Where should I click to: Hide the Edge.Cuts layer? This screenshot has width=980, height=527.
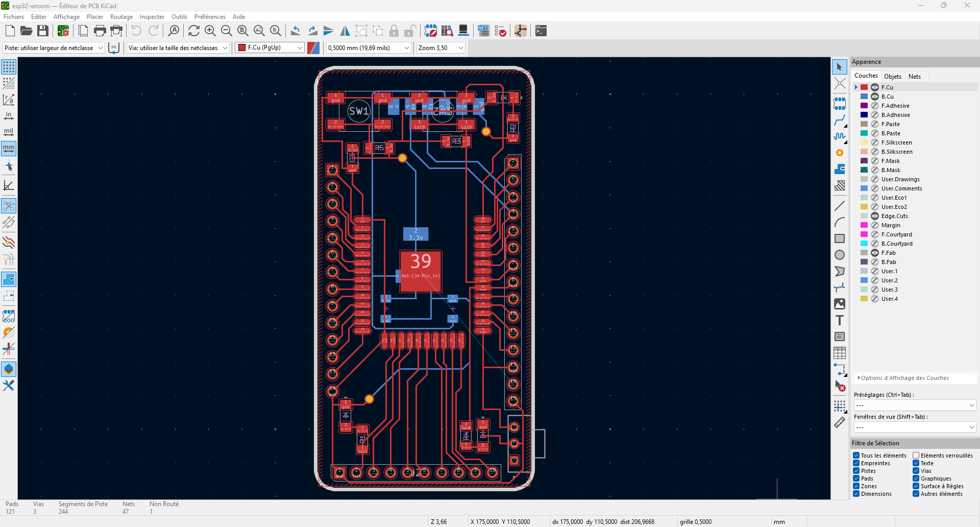875,216
